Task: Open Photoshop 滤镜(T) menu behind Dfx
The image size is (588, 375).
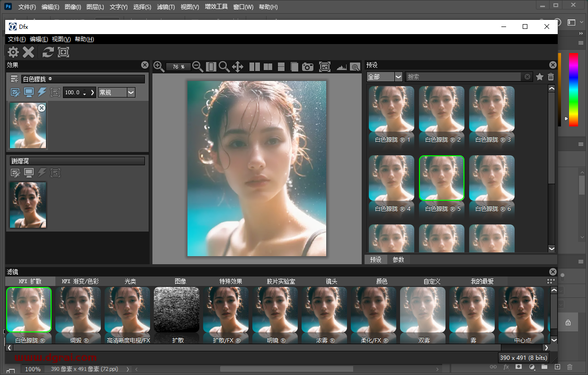Action: pyautogui.click(x=166, y=7)
